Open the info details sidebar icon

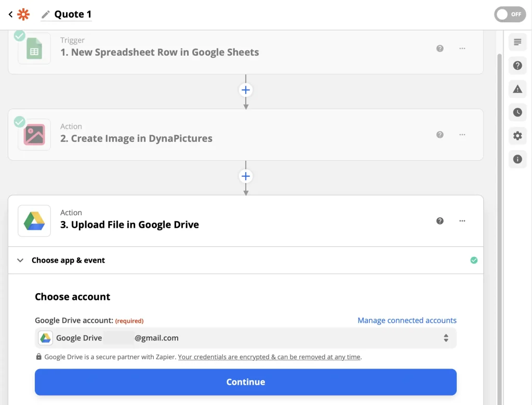click(x=517, y=159)
